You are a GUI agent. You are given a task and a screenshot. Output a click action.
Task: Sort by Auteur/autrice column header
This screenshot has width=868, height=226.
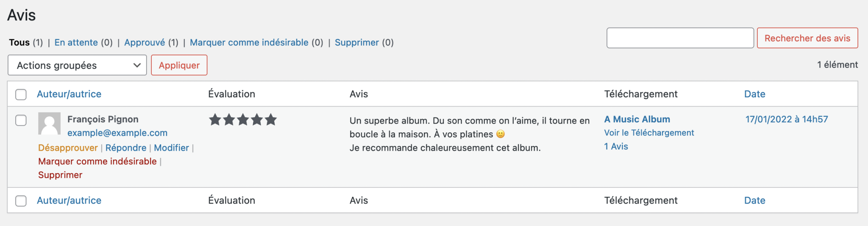pyautogui.click(x=69, y=94)
